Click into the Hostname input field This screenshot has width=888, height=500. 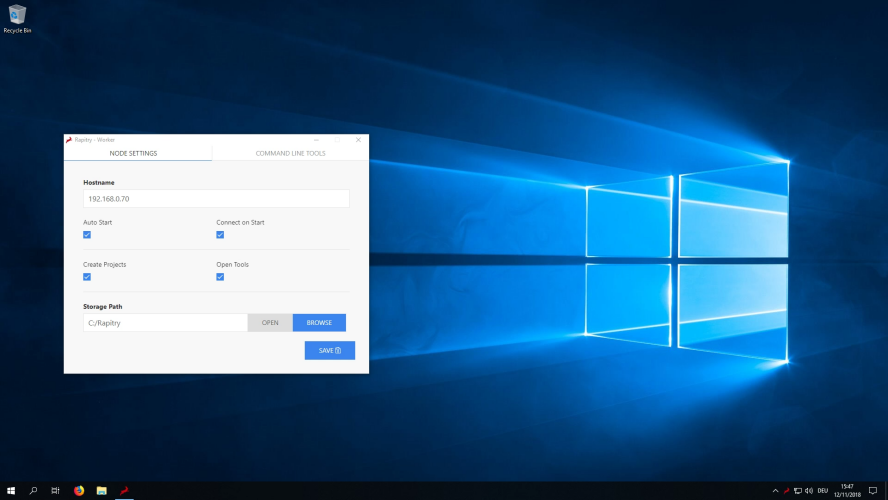[x=216, y=199]
